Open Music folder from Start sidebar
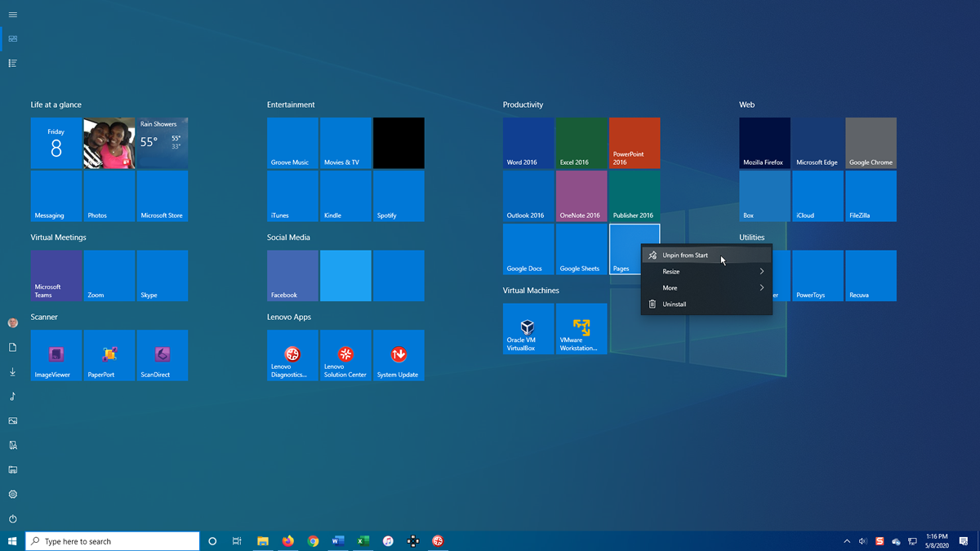Image resolution: width=980 pixels, height=551 pixels. 12,397
